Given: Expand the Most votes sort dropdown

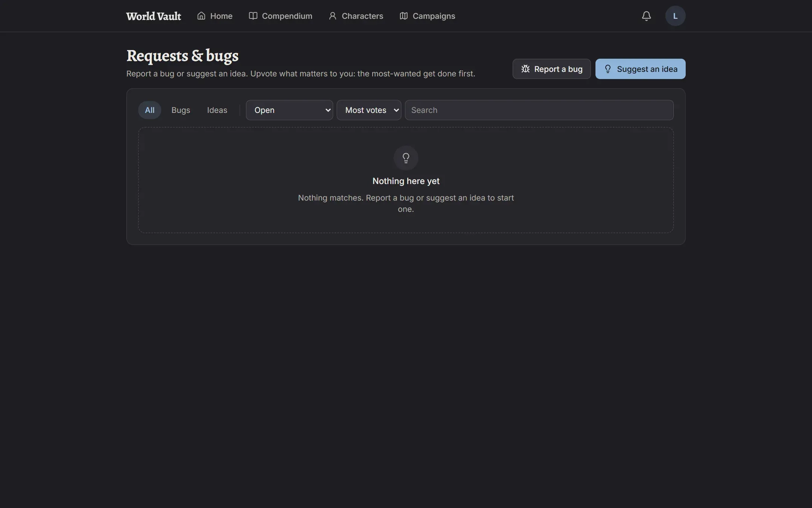Looking at the screenshot, I should [369, 110].
